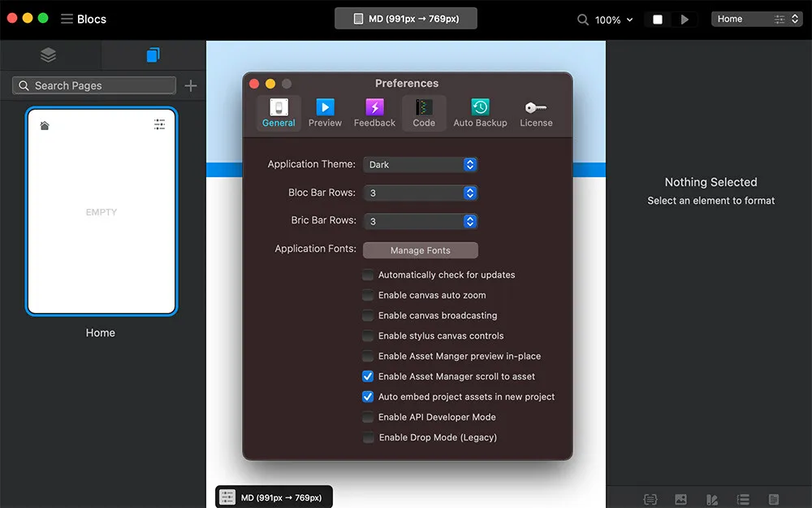812x508 pixels.
Task: Open page settings sliders on Home thumbnail
Action: click(x=159, y=124)
